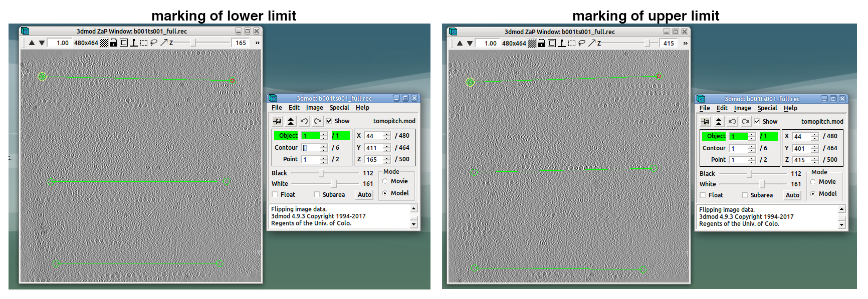Enable Float checkbox in left 3dmod window
Viewport: 868px width, 299px height.
point(275,195)
